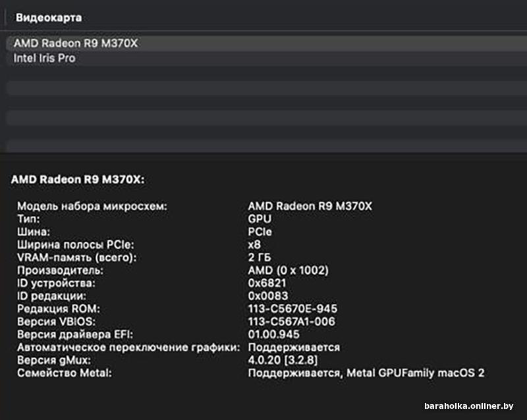The image size is (527, 420).
Task: Click the gMux version value 4.0.20 [3.2.8]
Action: pos(283,360)
